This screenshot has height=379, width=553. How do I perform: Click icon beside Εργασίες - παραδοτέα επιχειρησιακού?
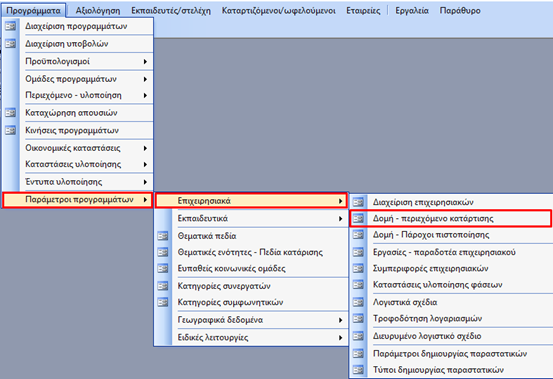click(358, 252)
